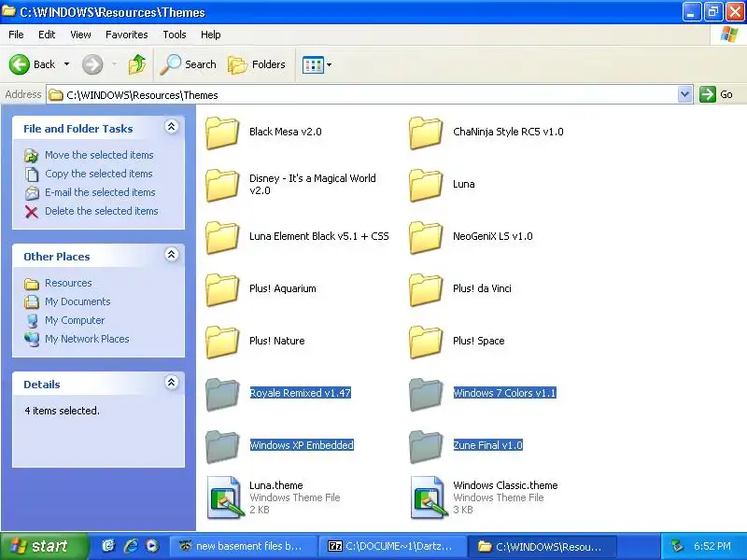Open the Edit menu
Screen dimensions: 747x560
(47, 35)
